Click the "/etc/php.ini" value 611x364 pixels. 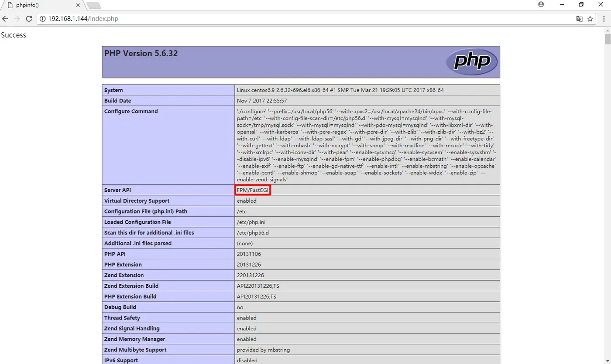(251, 222)
